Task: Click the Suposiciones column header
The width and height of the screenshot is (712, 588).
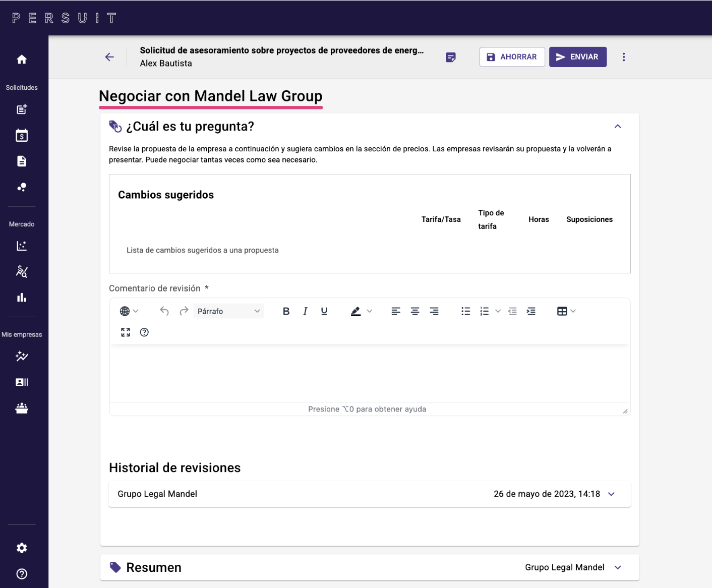Action: point(589,219)
